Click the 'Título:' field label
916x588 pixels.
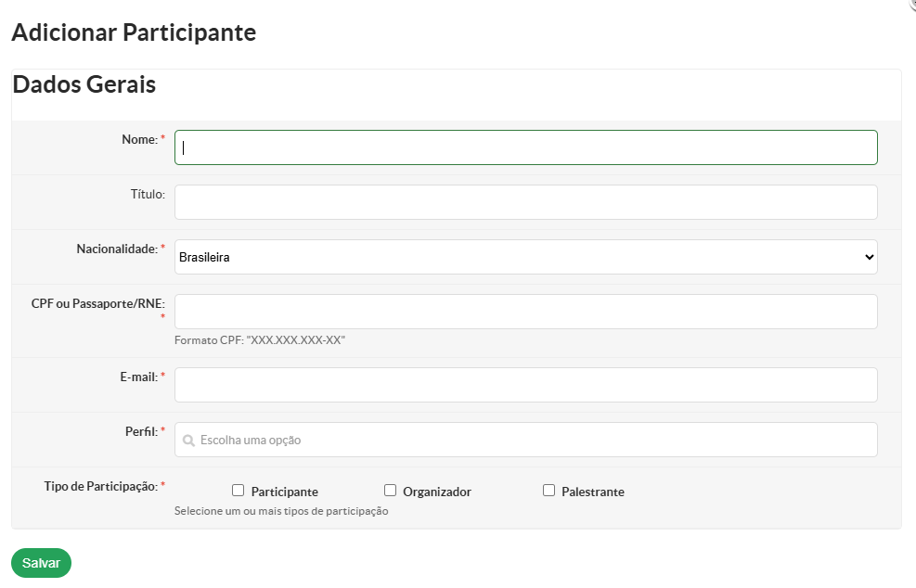click(148, 194)
